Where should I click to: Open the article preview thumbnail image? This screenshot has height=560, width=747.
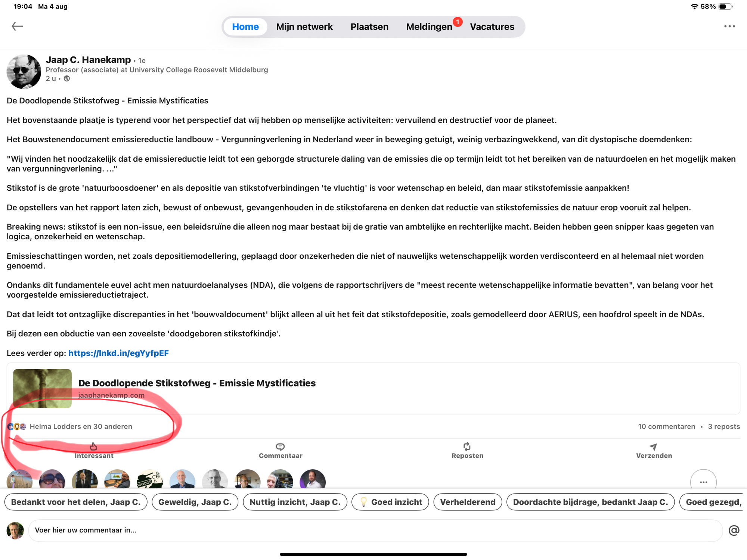coord(42,388)
